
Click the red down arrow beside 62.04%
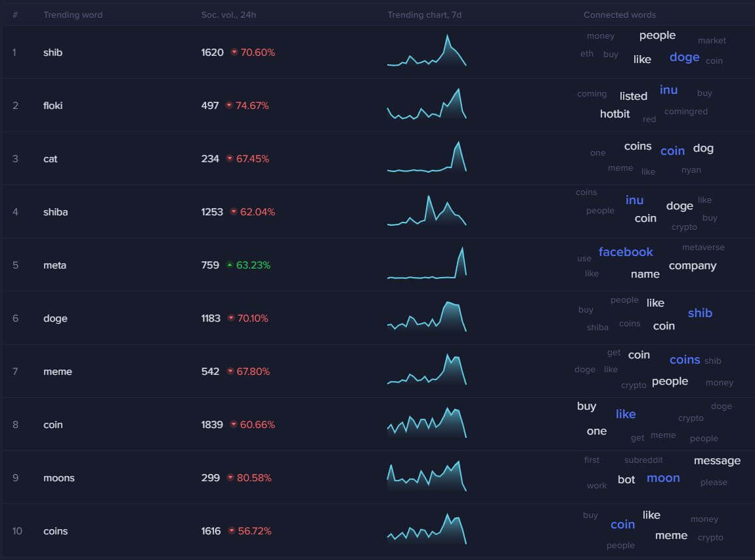(x=234, y=212)
